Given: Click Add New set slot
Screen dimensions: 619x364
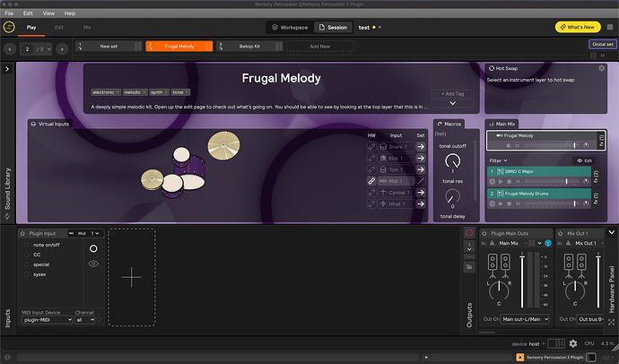Looking at the screenshot, I should pyautogui.click(x=319, y=46).
